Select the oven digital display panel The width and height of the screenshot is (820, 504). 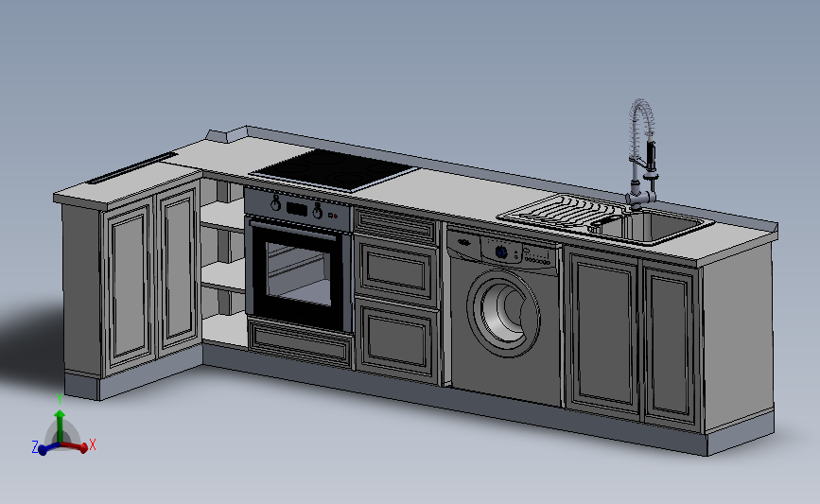[297, 209]
